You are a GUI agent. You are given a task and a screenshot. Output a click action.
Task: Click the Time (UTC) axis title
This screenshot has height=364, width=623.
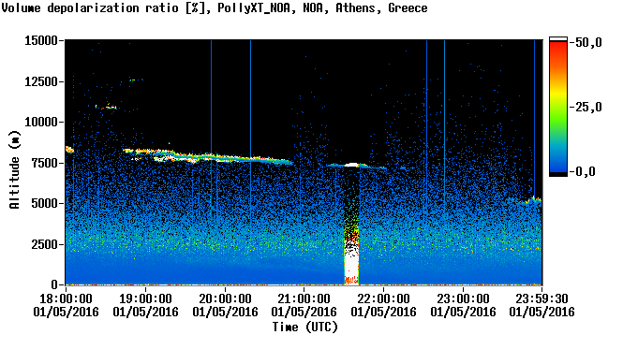305,328
